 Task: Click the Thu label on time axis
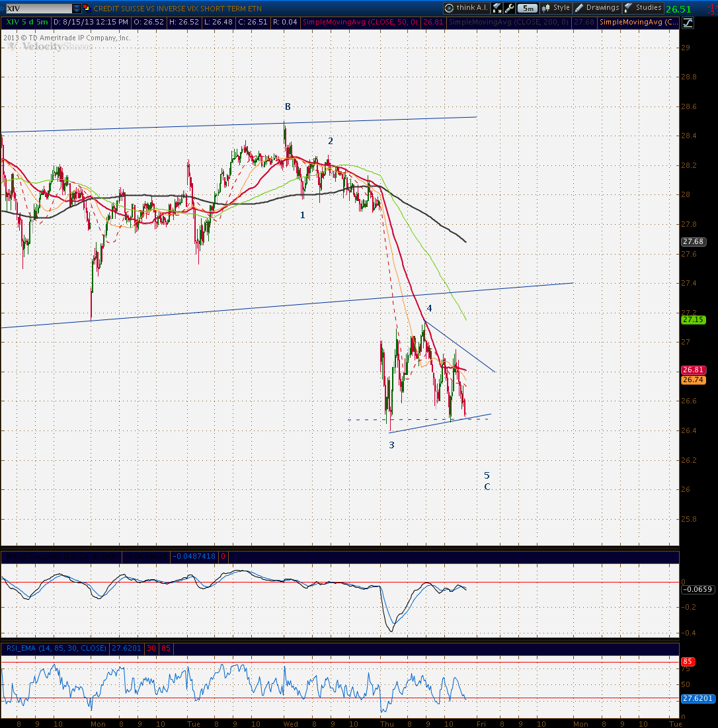tap(387, 724)
